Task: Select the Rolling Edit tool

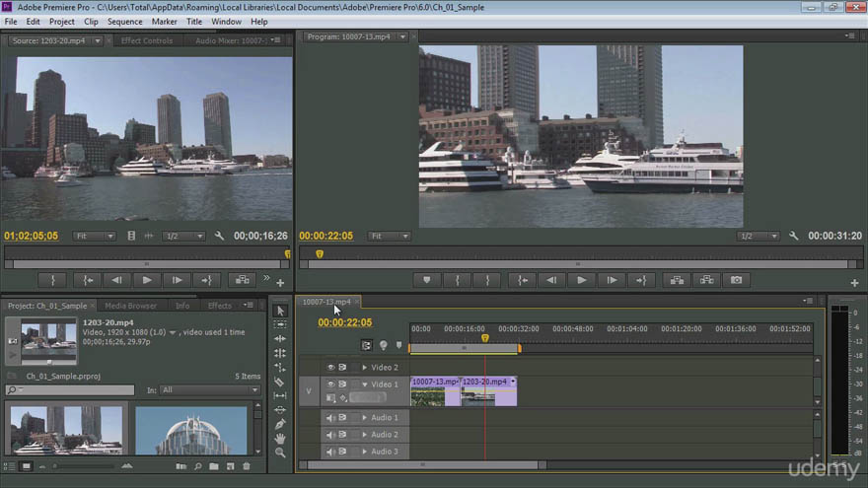Action: [280, 353]
